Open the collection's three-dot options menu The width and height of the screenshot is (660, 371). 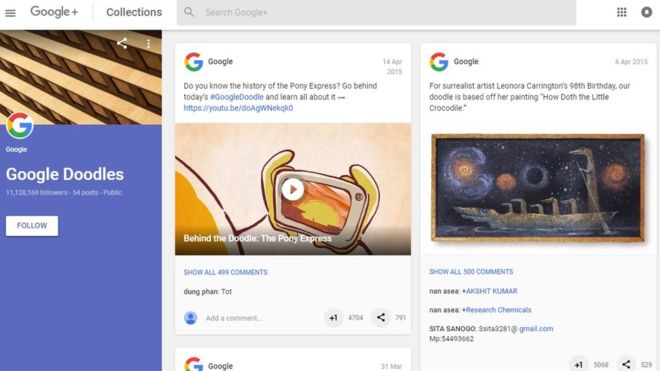click(x=148, y=43)
